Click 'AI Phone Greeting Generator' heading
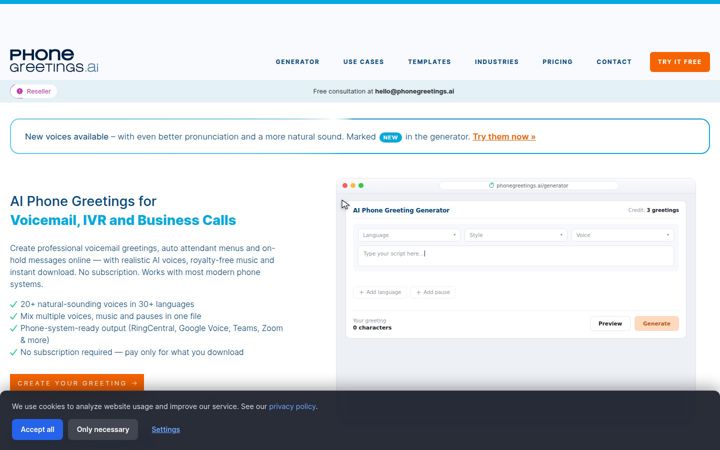The width and height of the screenshot is (720, 450). click(x=401, y=210)
